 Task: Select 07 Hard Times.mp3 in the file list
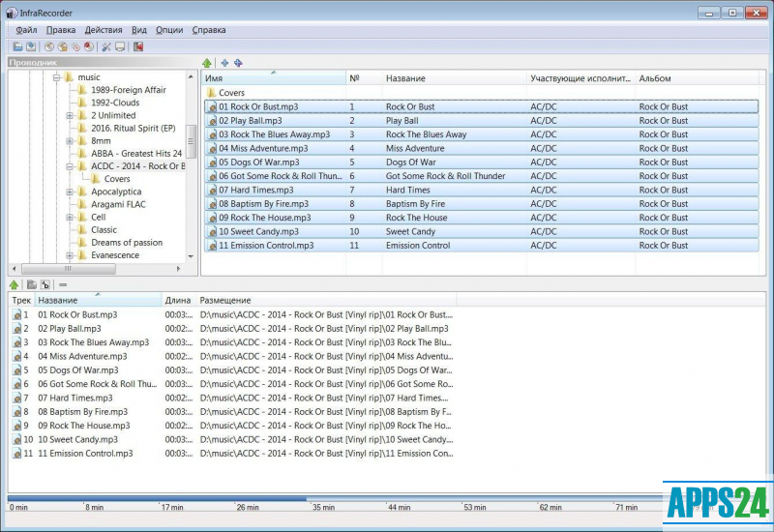481,190
